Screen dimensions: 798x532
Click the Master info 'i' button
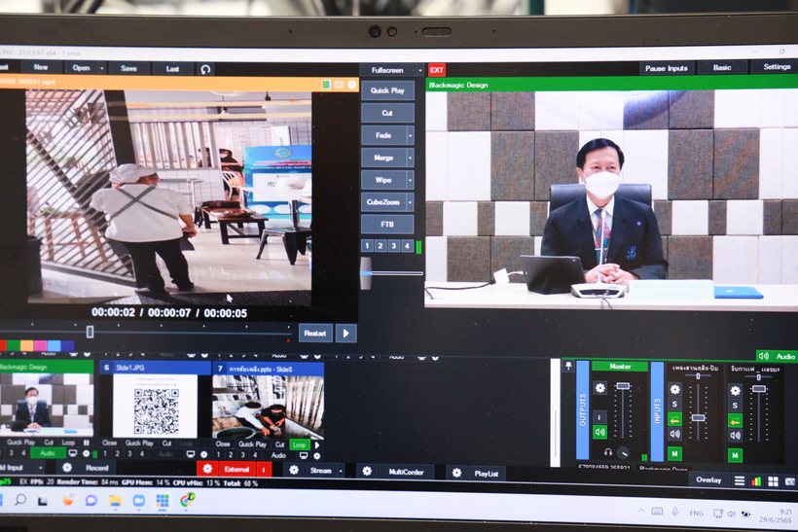coord(599,417)
